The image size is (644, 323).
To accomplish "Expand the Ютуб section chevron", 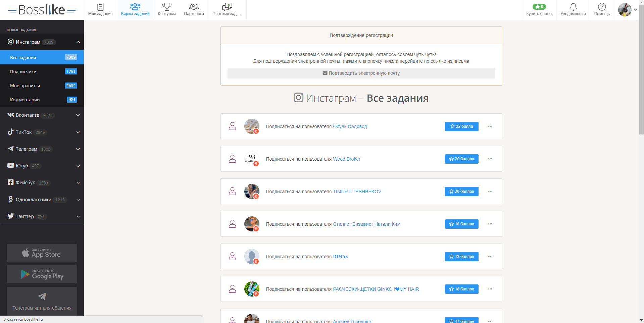I will click(x=78, y=166).
